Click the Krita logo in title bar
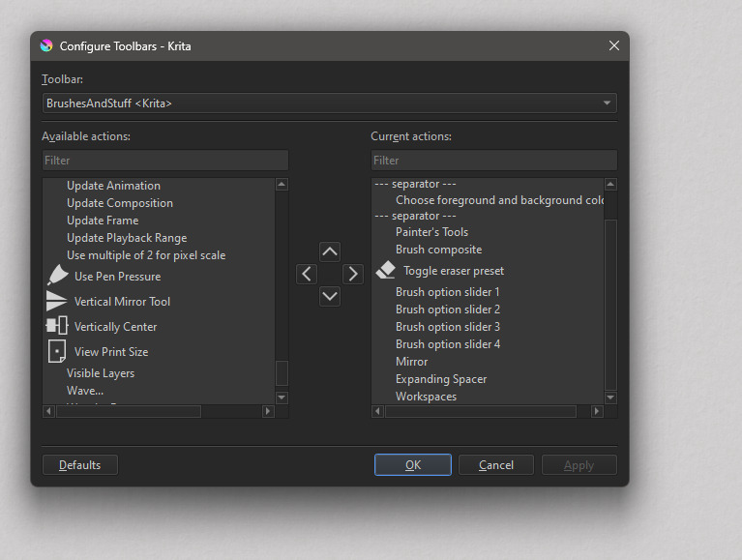The height and width of the screenshot is (560, 742). (x=46, y=45)
